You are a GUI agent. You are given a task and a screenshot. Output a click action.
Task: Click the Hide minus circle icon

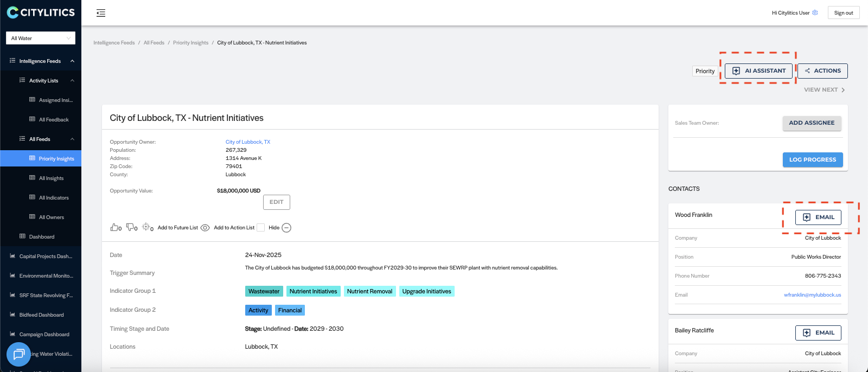pos(286,228)
